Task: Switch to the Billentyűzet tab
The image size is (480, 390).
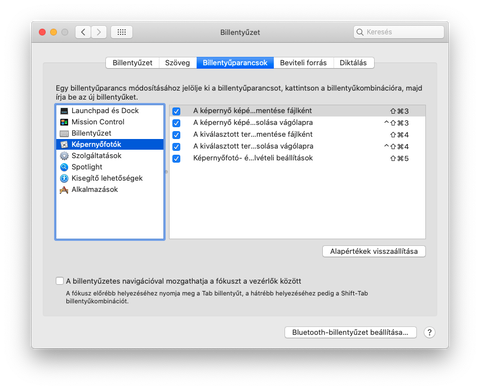Action: click(132, 63)
